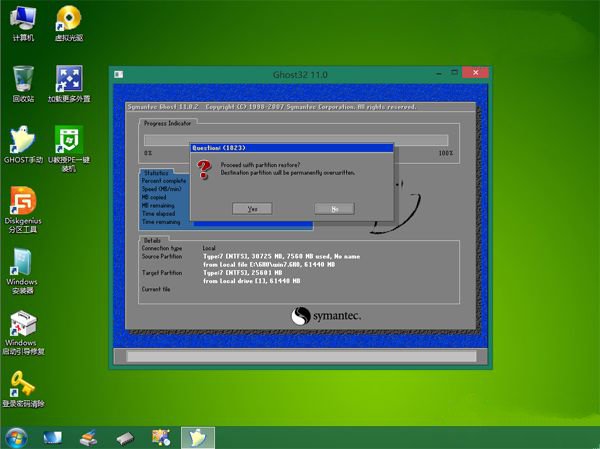Close the Ghost32 11.0 window
Screen dimensions: 600x449
(475, 72)
